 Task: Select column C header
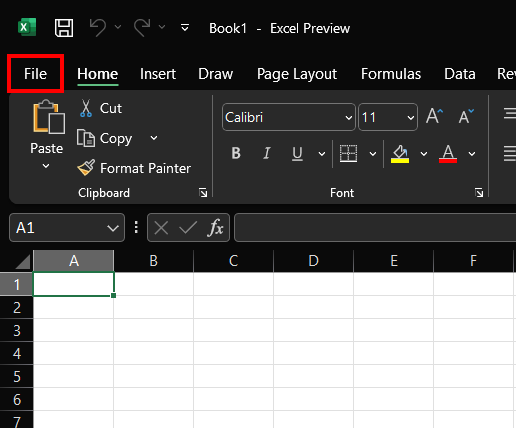(233, 261)
